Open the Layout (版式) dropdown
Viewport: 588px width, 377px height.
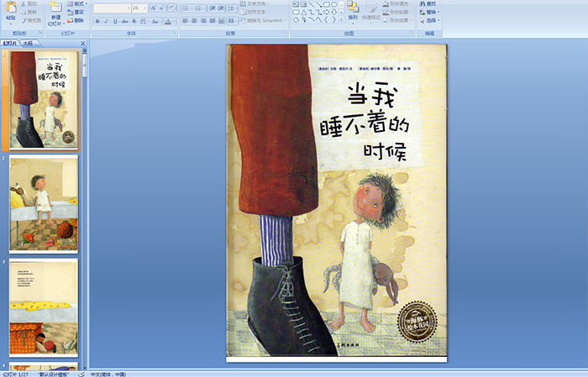[x=77, y=3]
